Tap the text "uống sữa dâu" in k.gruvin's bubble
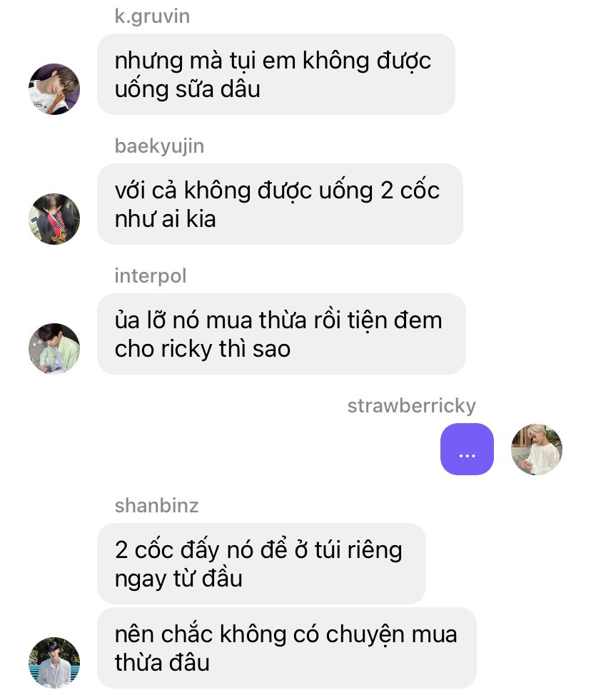 [x=188, y=89]
